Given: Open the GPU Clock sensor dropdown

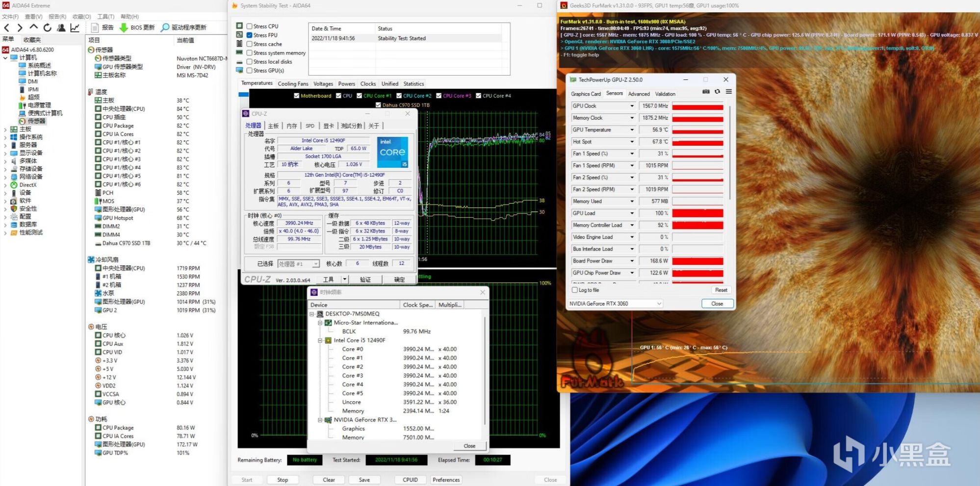Looking at the screenshot, I should (x=632, y=106).
